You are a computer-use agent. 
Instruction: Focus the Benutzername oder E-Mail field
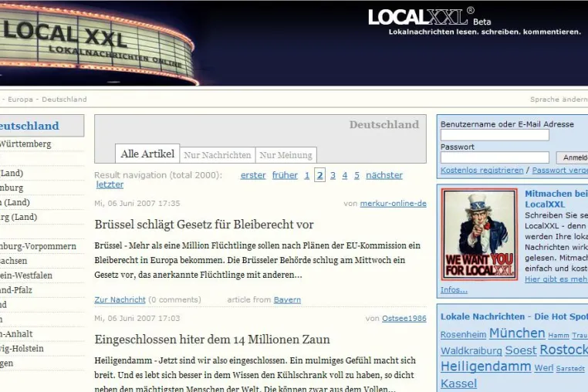495,135
